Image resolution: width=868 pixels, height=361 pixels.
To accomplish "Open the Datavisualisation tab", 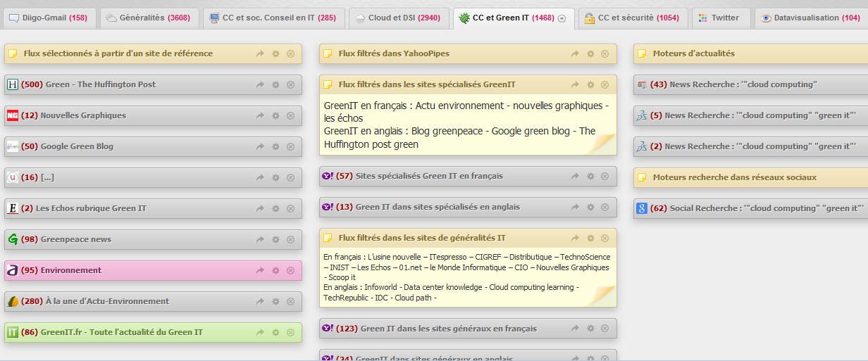I will click(x=811, y=18).
